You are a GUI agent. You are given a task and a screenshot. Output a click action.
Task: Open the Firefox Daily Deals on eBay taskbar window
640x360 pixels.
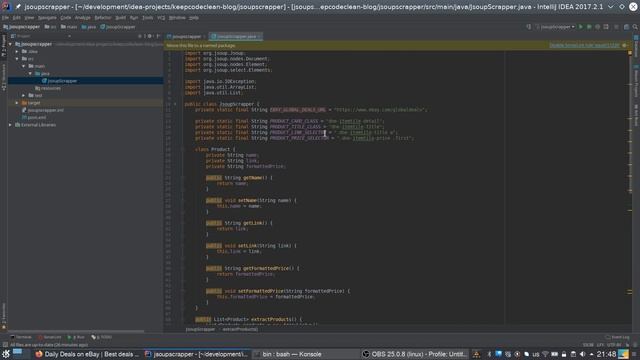87,354
